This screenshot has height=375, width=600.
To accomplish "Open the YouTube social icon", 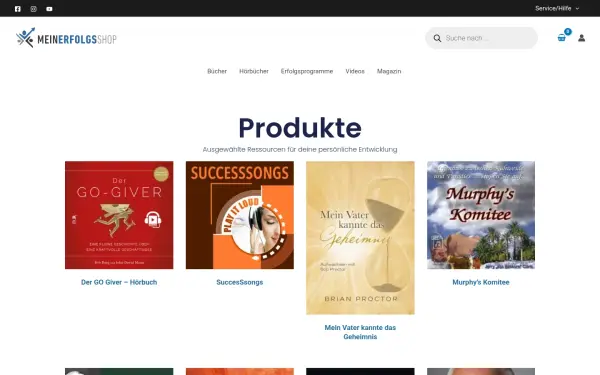I will pyautogui.click(x=49, y=9).
